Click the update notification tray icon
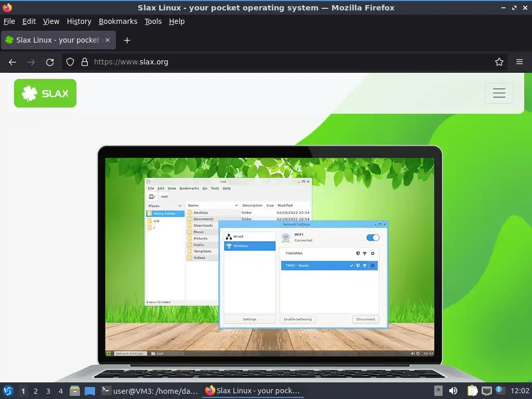This screenshot has height=399, width=532. (x=500, y=390)
